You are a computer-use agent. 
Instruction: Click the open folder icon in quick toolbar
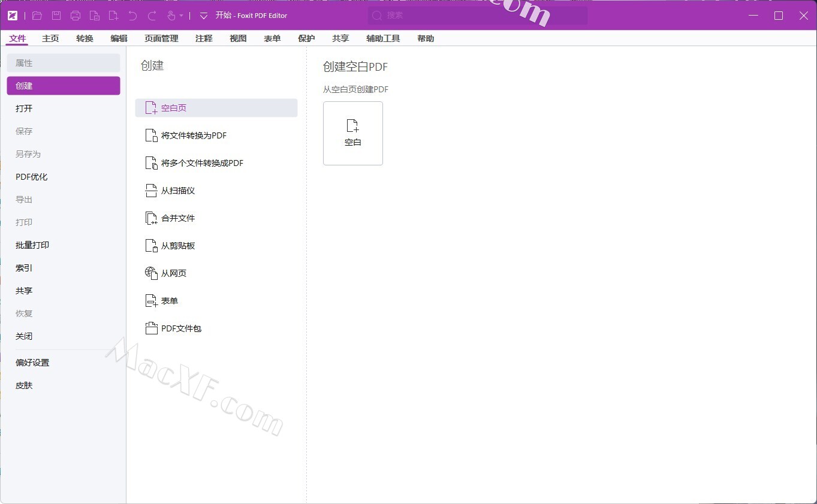click(37, 16)
